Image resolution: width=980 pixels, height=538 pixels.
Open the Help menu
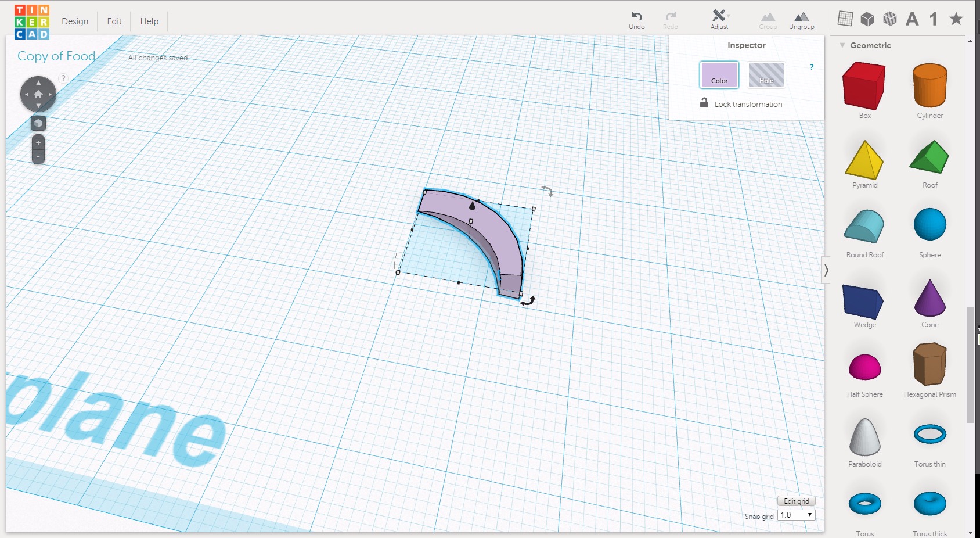click(149, 21)
